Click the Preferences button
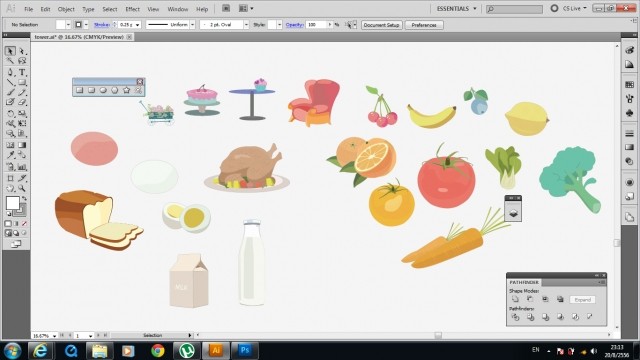 424,25
